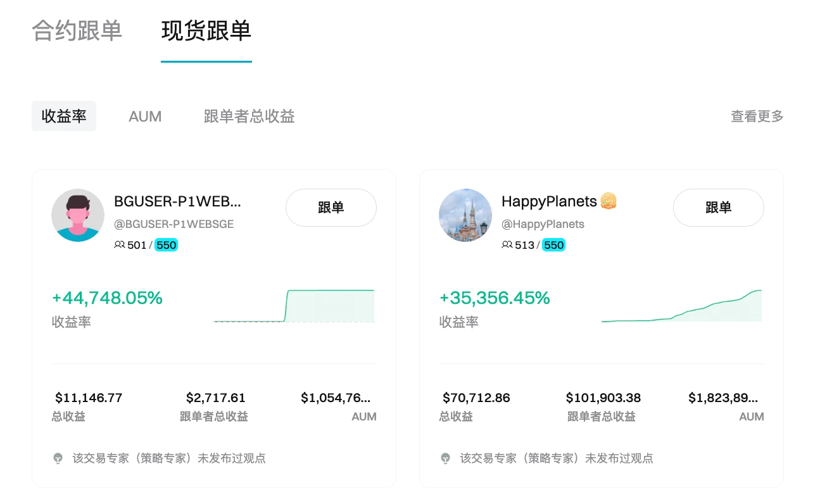Screen dimensions: 827x504
Task: Click the 550 capacity badge for HappyPlanets
Action: click(x=554, y=245)
